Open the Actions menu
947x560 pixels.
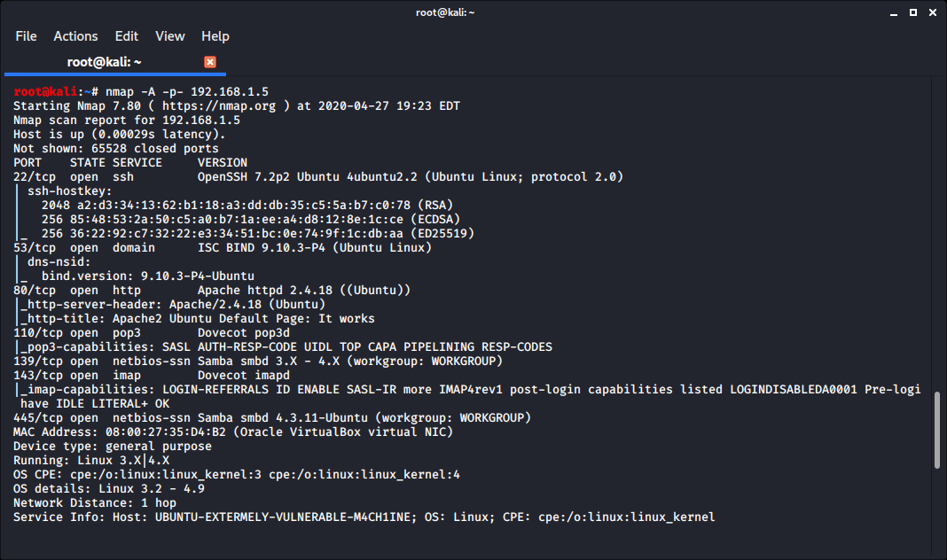coord(75,36)
